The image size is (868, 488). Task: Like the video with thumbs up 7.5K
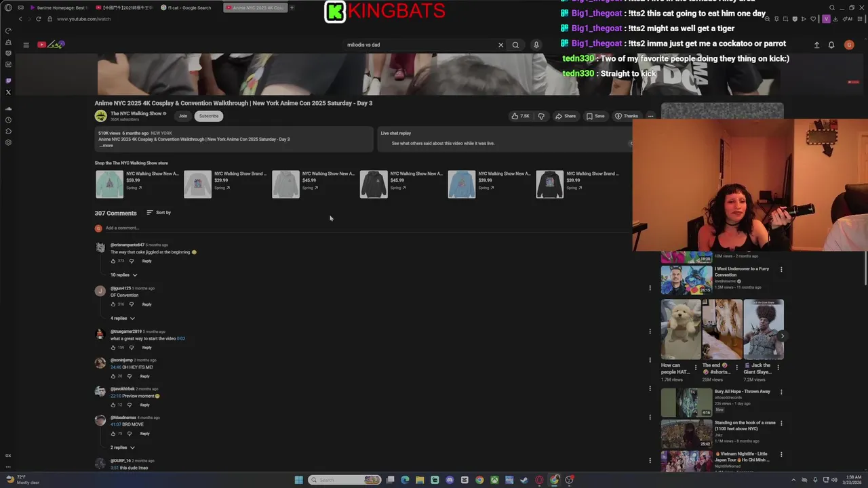[520, 116]
